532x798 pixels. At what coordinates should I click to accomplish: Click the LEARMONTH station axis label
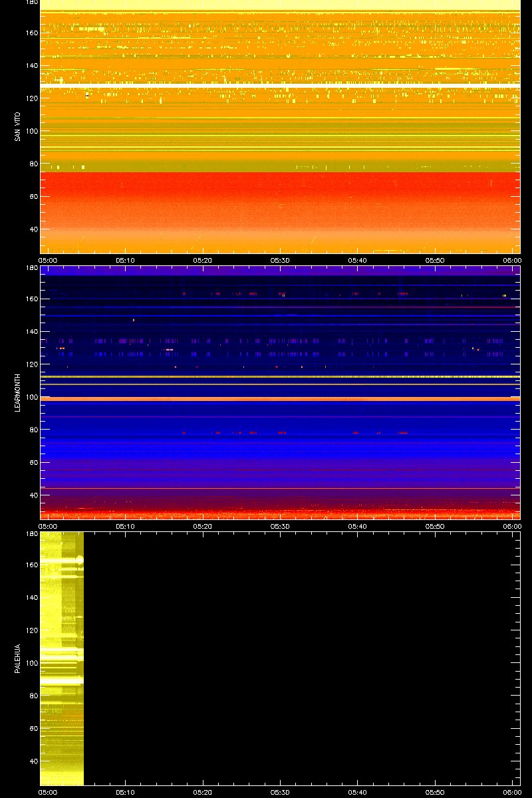click(x=18, y=392)
